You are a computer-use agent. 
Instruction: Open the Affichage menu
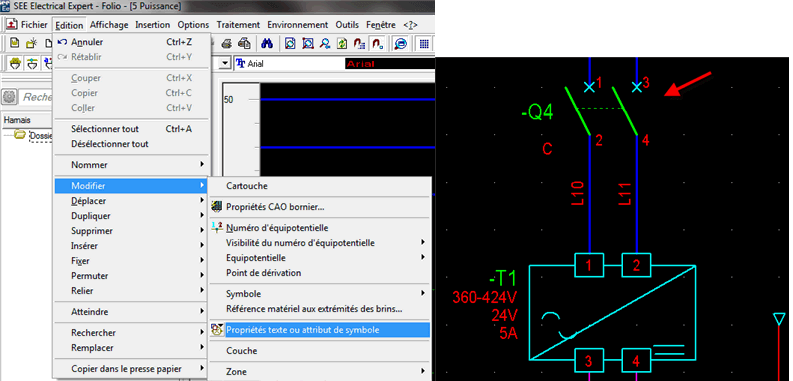[x=109, y=25]
